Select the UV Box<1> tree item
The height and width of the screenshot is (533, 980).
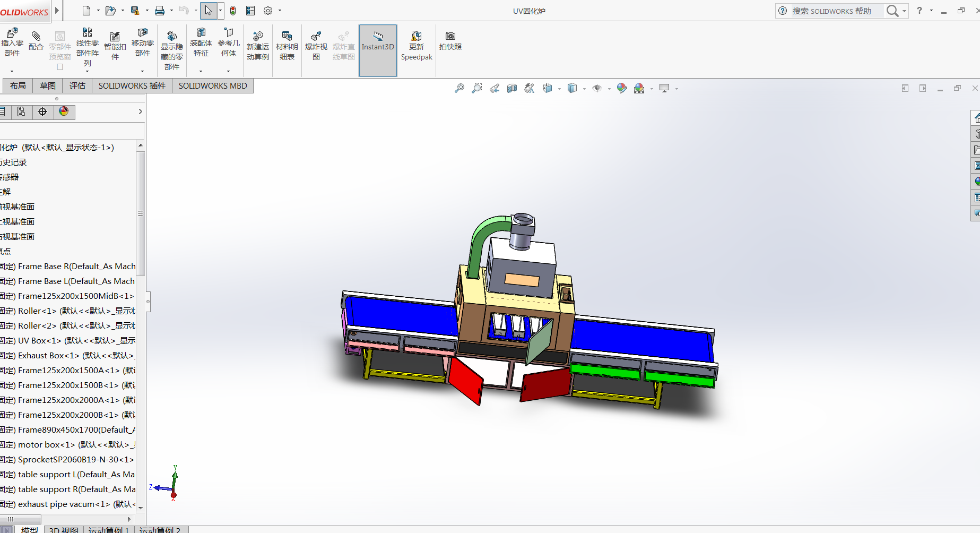tap(39, 341)
